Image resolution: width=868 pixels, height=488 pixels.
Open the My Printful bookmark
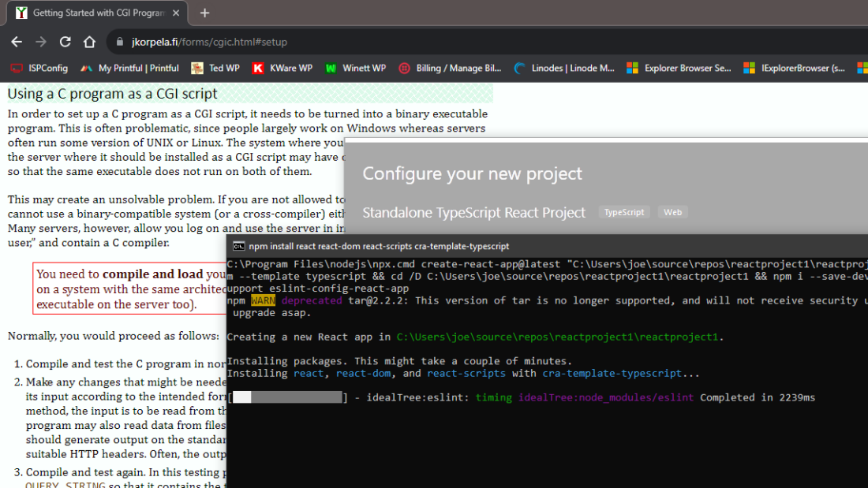(x=129, y=68)
